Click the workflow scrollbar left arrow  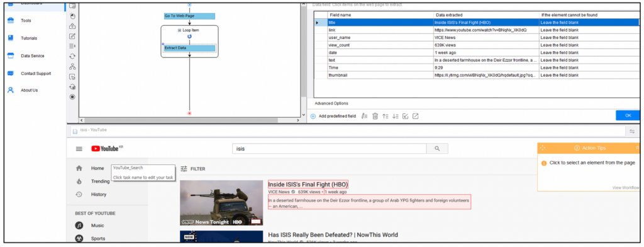pos(81,120)
